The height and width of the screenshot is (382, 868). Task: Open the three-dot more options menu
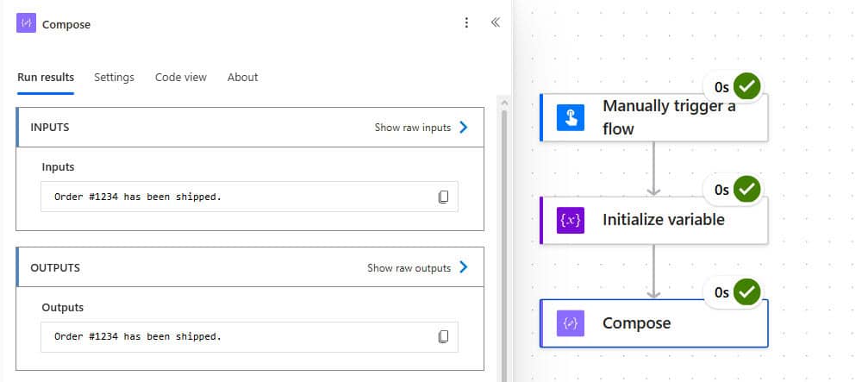click(x=466, y=22)
